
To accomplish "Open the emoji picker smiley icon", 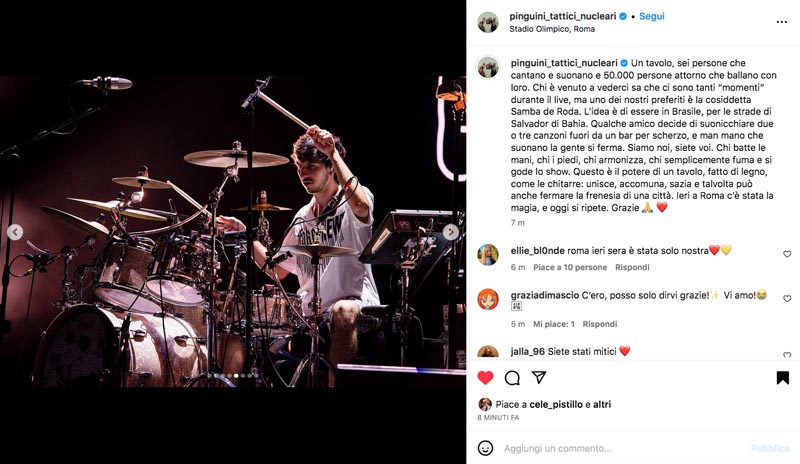I will 485,448.
